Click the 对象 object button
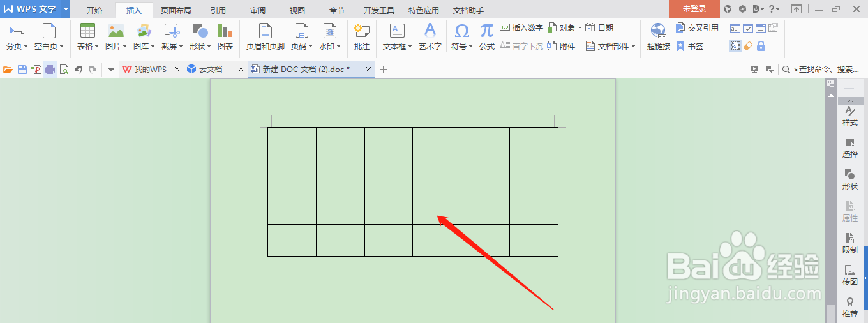Screen dimensions: 868x323 click(564, 27)
